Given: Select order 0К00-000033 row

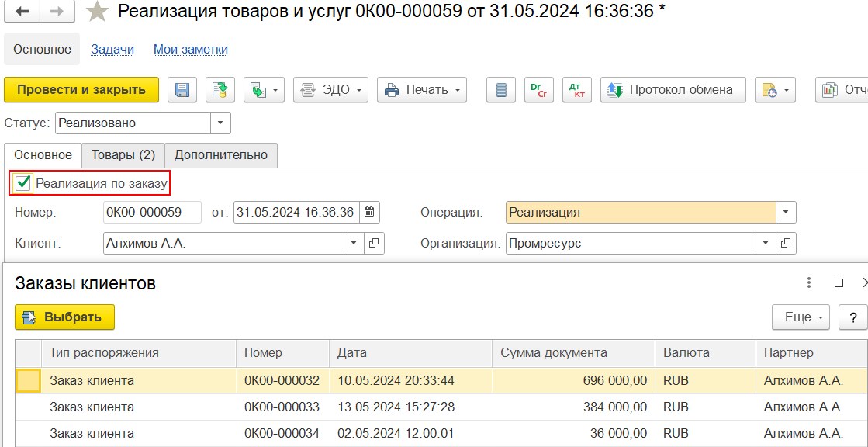Looking at the screenshot, I should click(281, 407).
